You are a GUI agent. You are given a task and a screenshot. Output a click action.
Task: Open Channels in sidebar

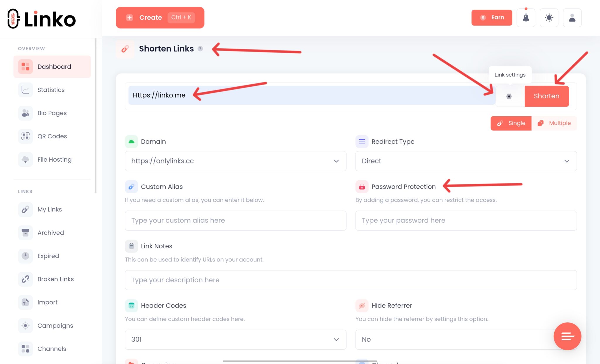point(52,348)
